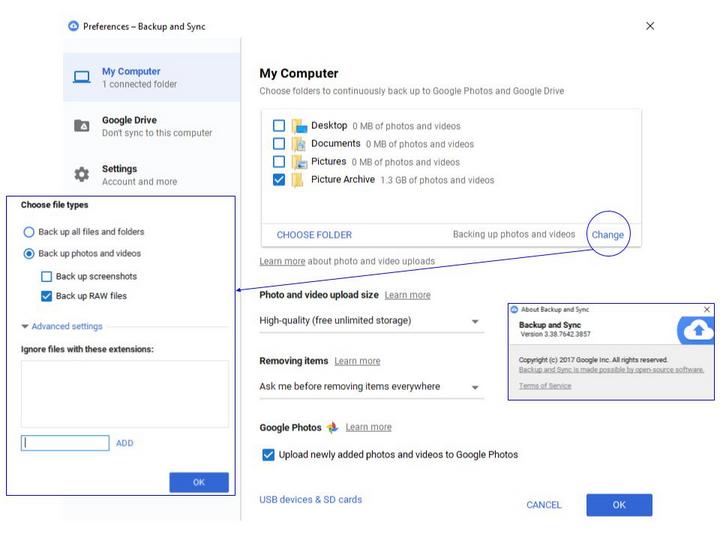Viewport: 720px width, 540px height.
Task: Toggle Upload newly added photos to Google Photos
Action: pyautogui.click(x=268, y=455)
